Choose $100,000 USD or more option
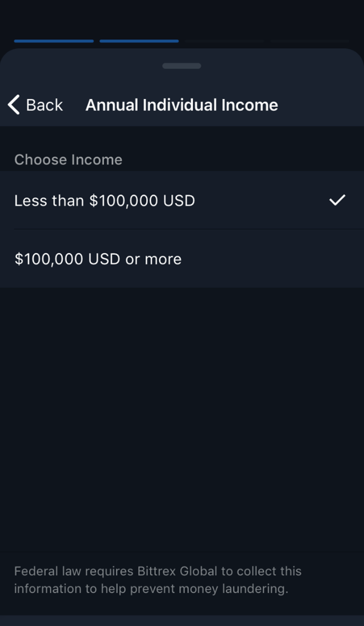Screen dimensions: 364x626 tap(182, 259)
